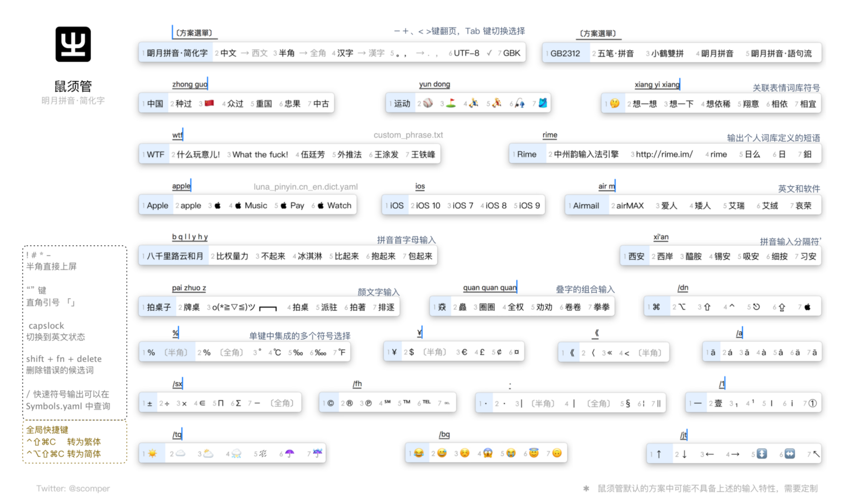Click the 鼠须管 Squirrel logo icon

pos(73,44)
